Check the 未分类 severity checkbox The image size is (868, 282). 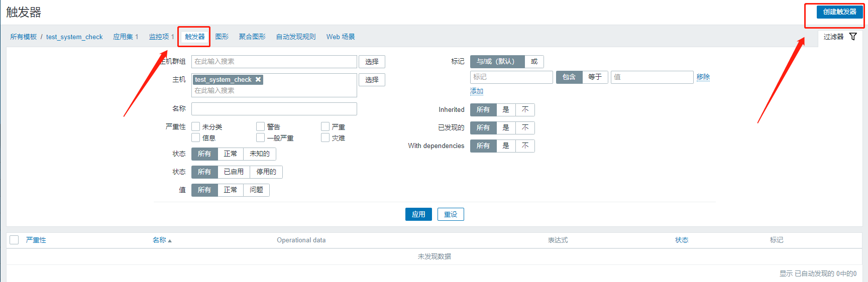pos(196,126)
